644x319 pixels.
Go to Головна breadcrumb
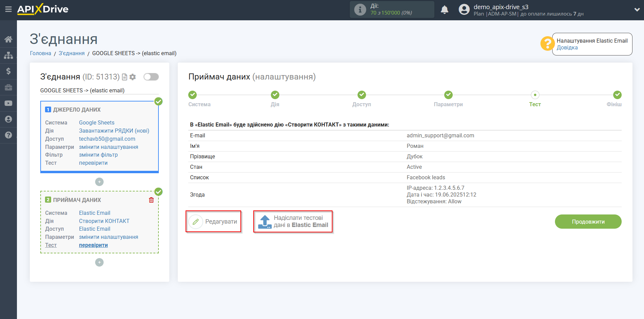(41, 53)
